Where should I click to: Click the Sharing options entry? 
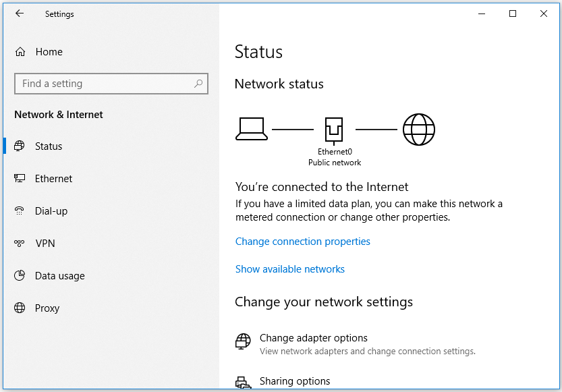click(x=295, y=381)
